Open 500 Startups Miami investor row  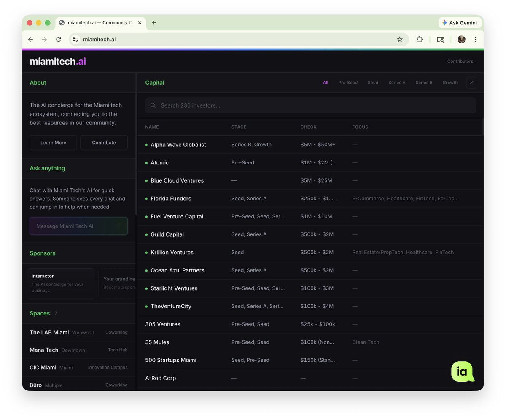click(310, 360)
